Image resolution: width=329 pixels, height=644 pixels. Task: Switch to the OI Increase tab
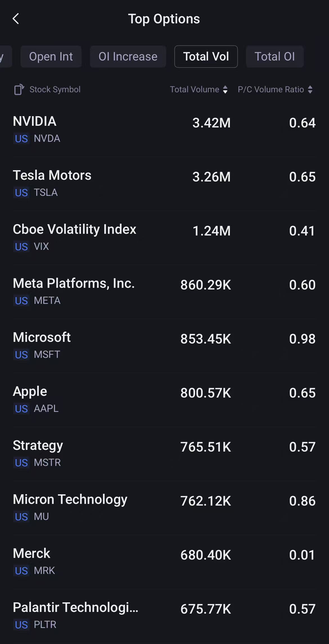pyautogui.click(x=128, y=57)
